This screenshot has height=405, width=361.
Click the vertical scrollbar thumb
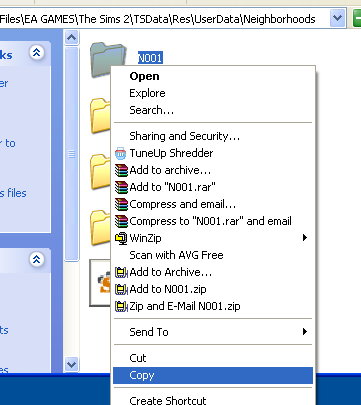coord(72,154)
